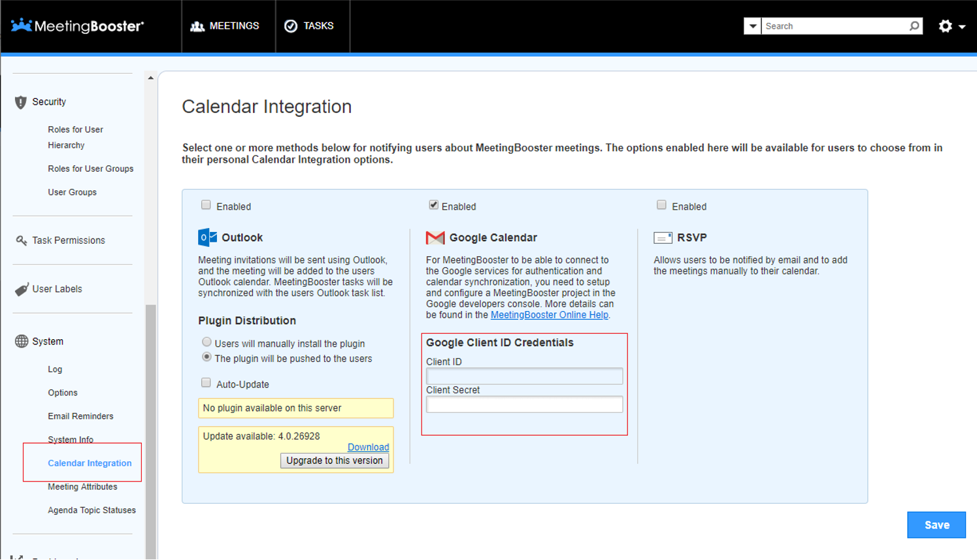Open the search filter dropdown
The height and width of the screenshot is (560, 977).
[752, 25]
